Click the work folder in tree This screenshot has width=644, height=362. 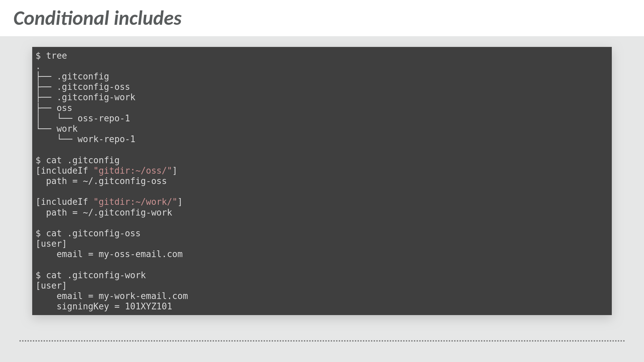coord(67,129)
